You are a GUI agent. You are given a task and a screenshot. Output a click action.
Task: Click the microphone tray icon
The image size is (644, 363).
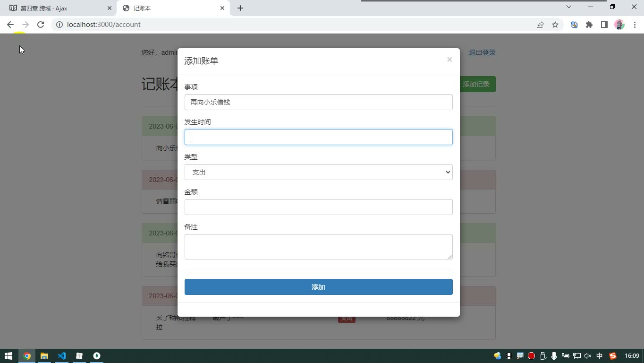coord(554,356)
